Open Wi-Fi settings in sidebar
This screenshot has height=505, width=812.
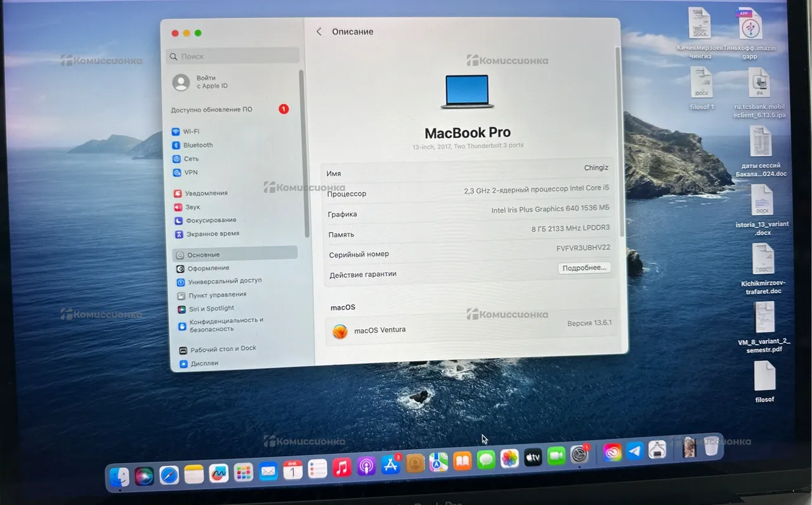(x=190, y=131)
